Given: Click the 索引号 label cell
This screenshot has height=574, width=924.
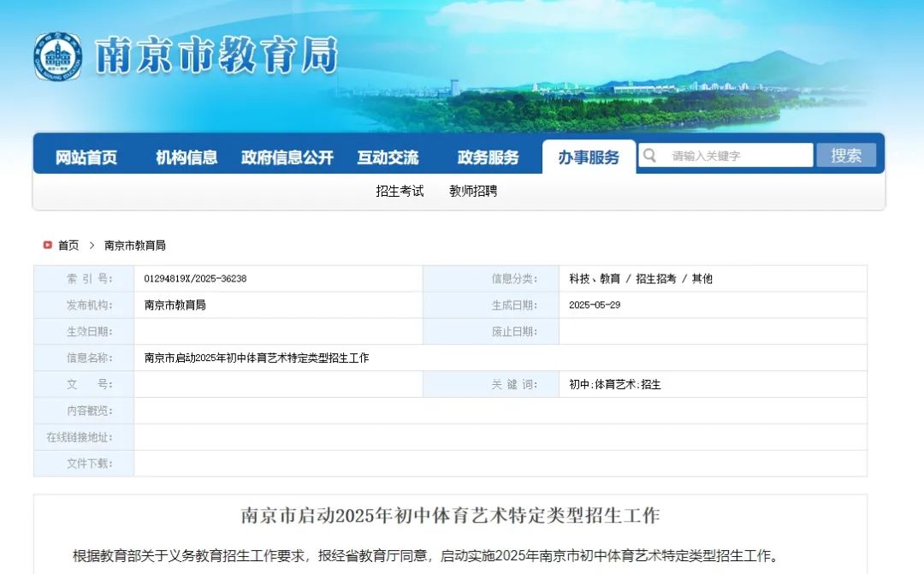Looking at the screenshot, I should (x=84, y=279).
